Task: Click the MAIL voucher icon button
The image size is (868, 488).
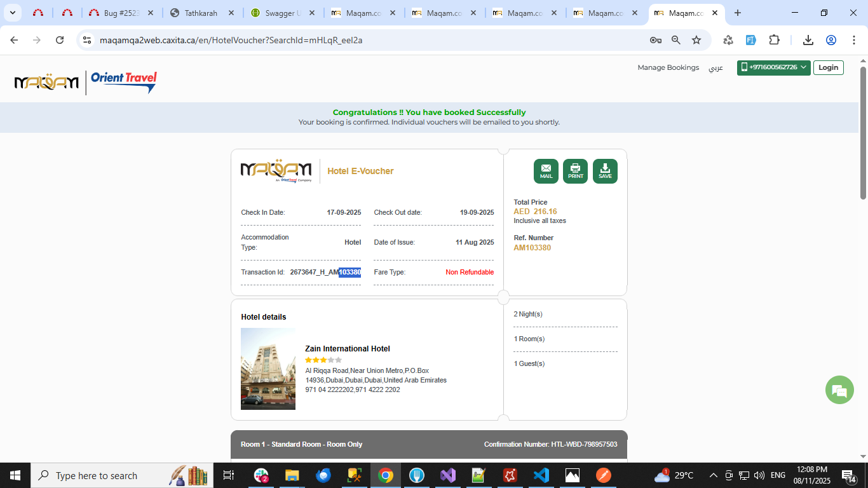Action: (x=546, y=171)
